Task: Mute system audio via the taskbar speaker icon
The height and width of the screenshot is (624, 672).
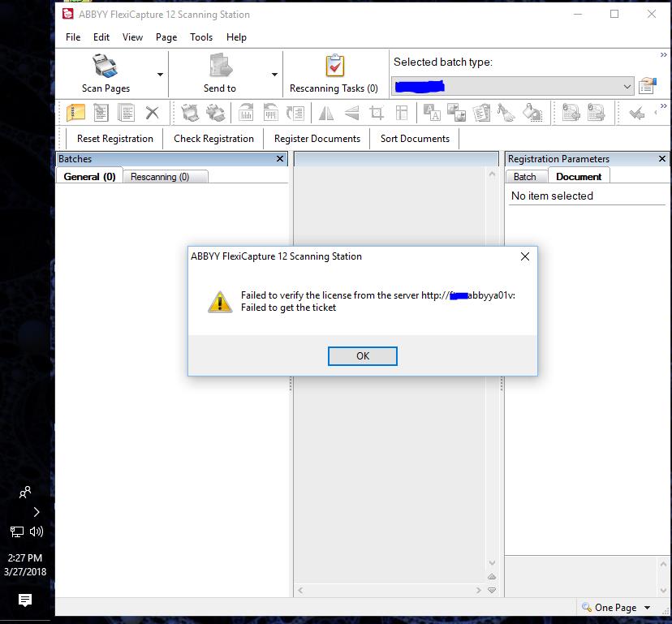Action: tap(35, 531)
